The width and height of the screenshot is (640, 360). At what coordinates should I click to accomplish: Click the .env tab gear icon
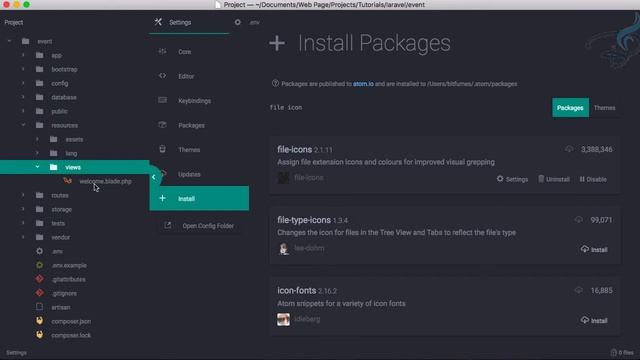pyautogui.click(x=238, y=22)
